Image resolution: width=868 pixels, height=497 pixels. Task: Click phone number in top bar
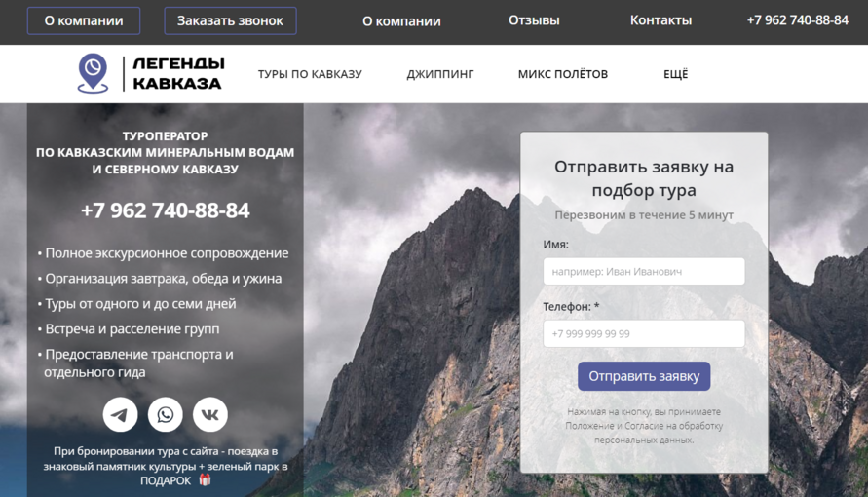coord(797,20)
